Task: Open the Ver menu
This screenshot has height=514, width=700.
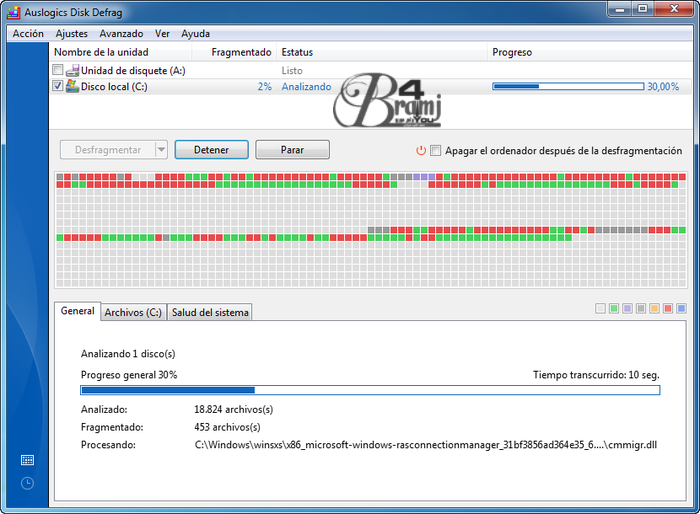Action: coord(162,33)
